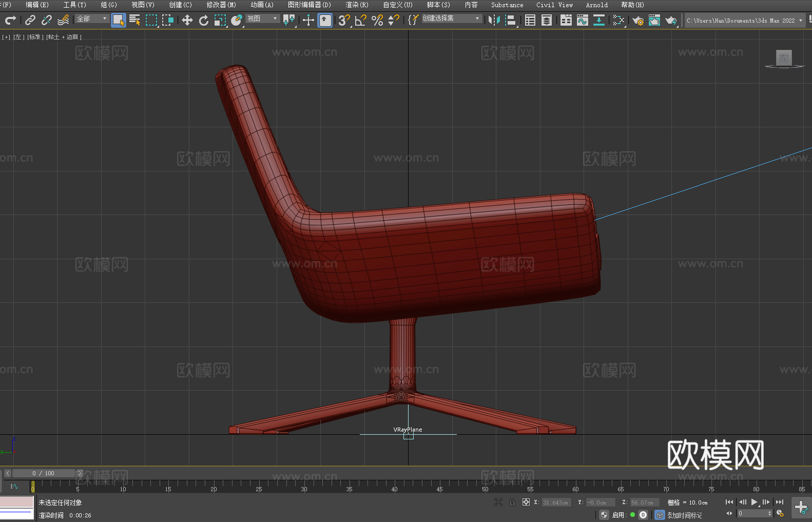Screen dimensions: 812x522
Task: Click the Z coordinate field
Action: coord(644,502)
